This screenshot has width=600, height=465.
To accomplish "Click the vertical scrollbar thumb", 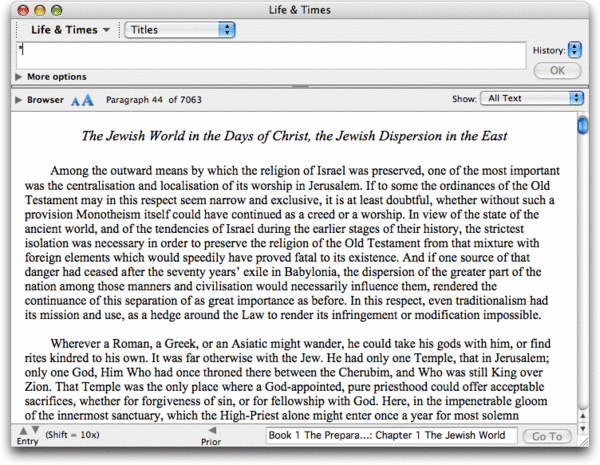I will (x=582, y=126).
